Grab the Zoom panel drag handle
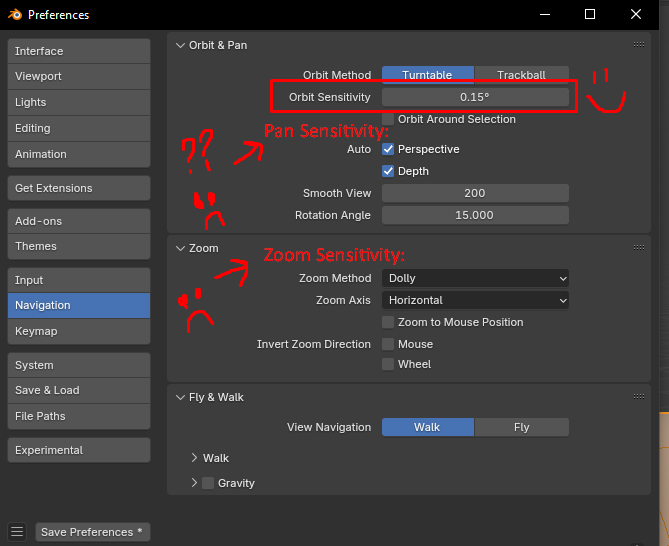Viewport: 669px width, 546px height. [x=639, y=247]
